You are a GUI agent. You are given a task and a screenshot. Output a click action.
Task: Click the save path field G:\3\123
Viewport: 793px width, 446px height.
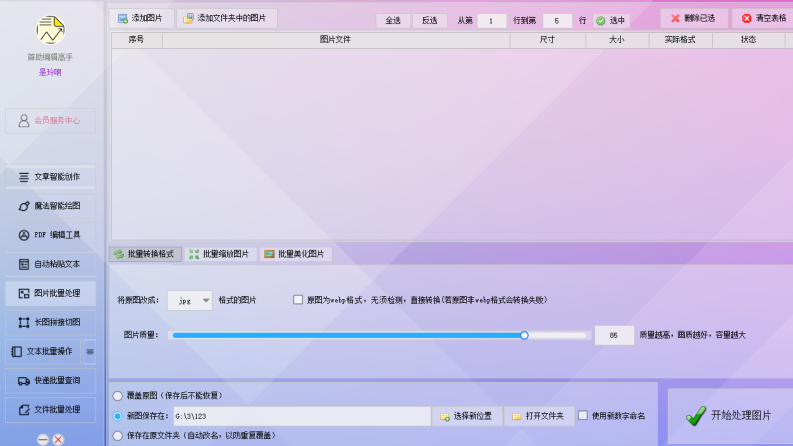[x=302, y=416]
